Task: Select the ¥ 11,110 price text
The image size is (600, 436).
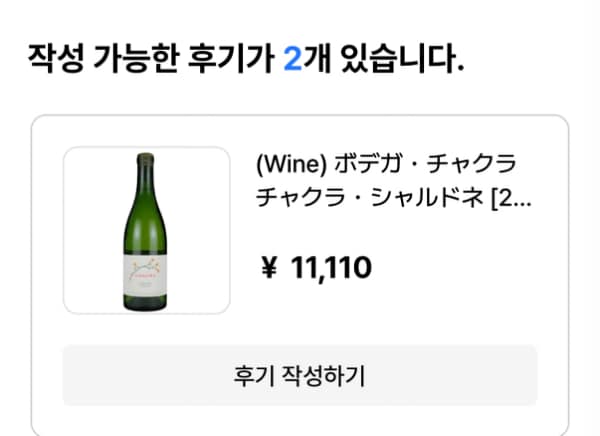Action: (x=315, y=268)
